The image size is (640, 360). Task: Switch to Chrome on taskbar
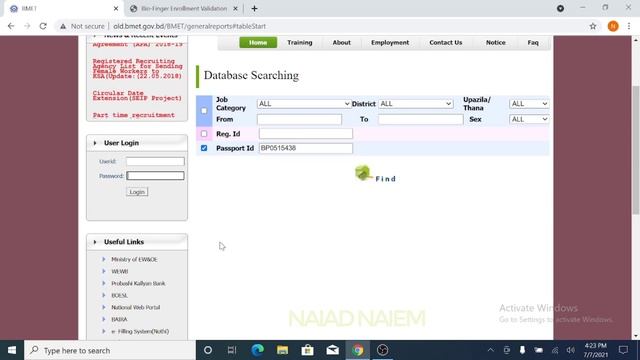pos(358,350)
